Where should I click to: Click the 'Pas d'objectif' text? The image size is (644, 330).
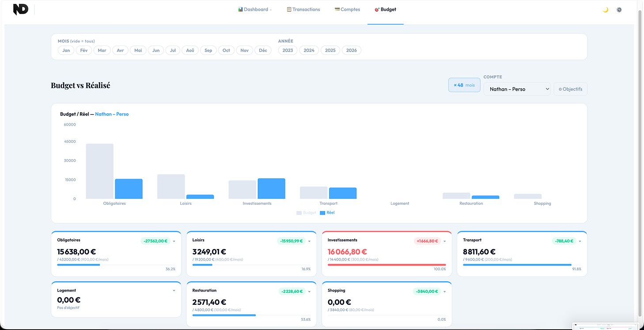click(68, 307)
